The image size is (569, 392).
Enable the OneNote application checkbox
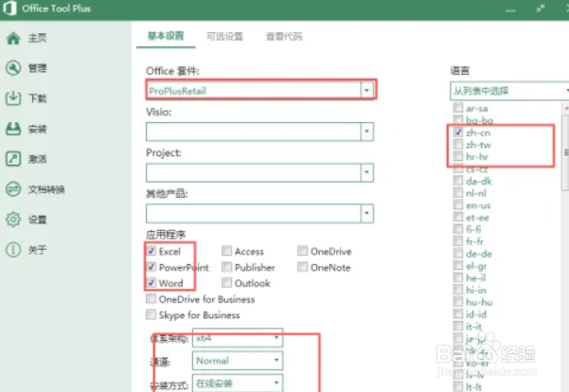click(x=302, y=267)
